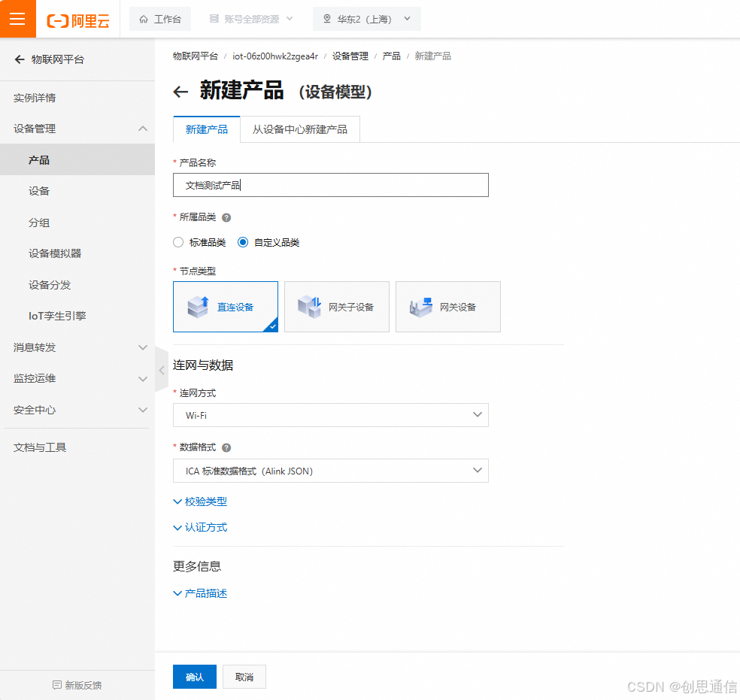
Task: Select the 自定义品类 radio button
Action: [243, 242]
